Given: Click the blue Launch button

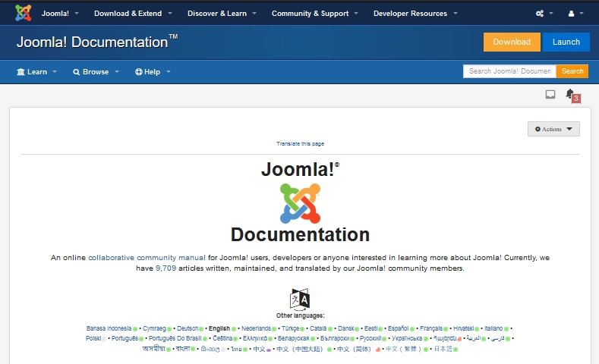Looking at the screenshot, I should (x=566, y=42).
